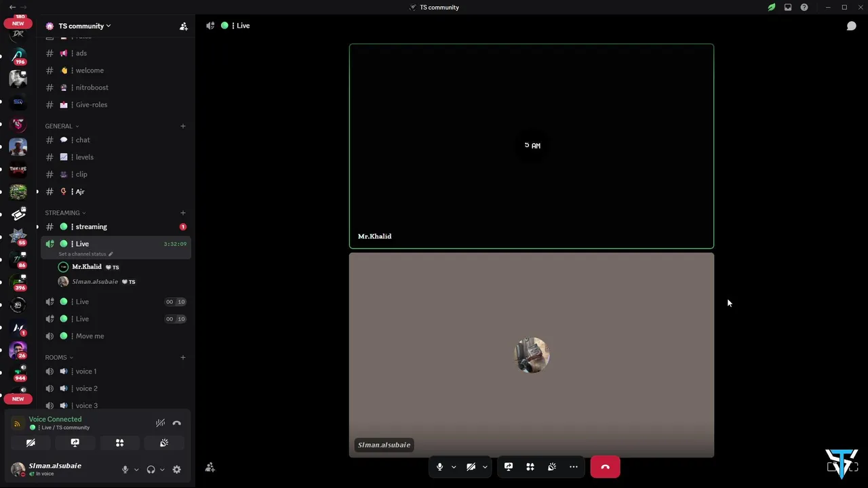Viewport: 868px width, 488px height.
Task: Toggle noise suppression in Voice Connected panel
Action: point(160,423)
